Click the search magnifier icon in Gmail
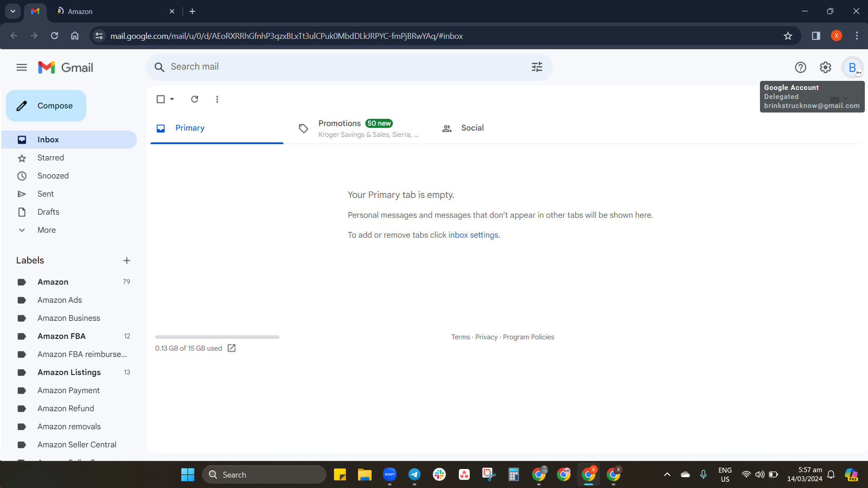 point(159,67)
